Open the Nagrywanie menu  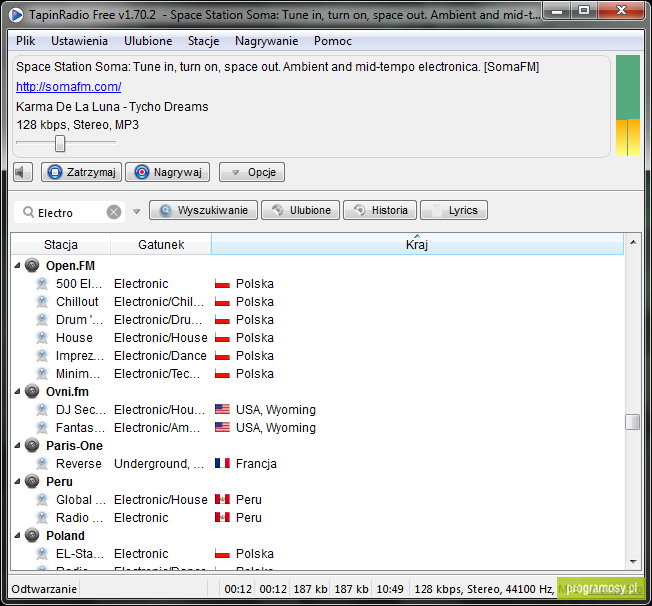pyautogui.click(x=267, y=41)
